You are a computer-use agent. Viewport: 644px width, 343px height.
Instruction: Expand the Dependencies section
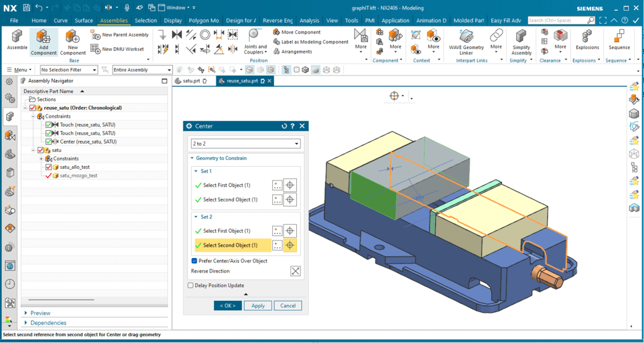[48, 323]
